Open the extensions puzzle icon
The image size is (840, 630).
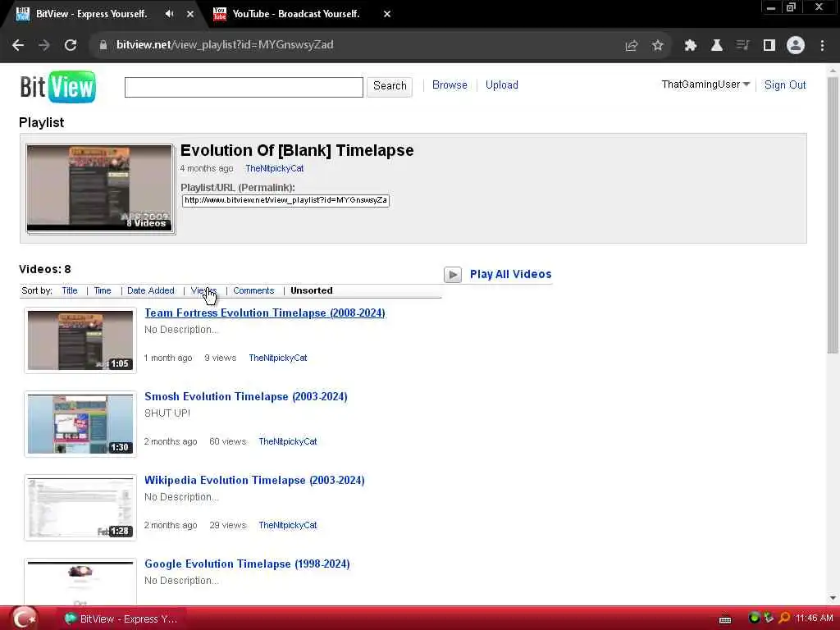click(x=691, y=46)
